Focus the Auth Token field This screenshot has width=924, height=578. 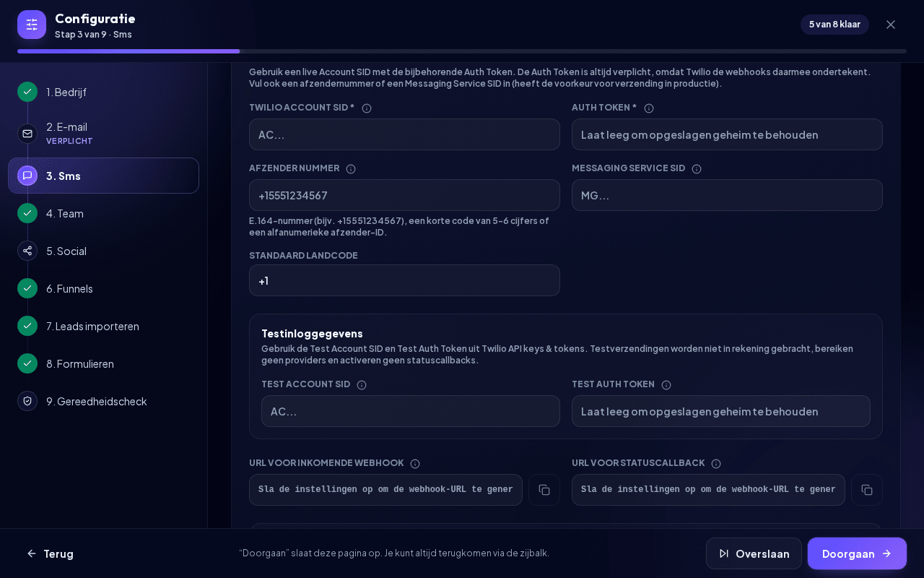pos(727,134)
